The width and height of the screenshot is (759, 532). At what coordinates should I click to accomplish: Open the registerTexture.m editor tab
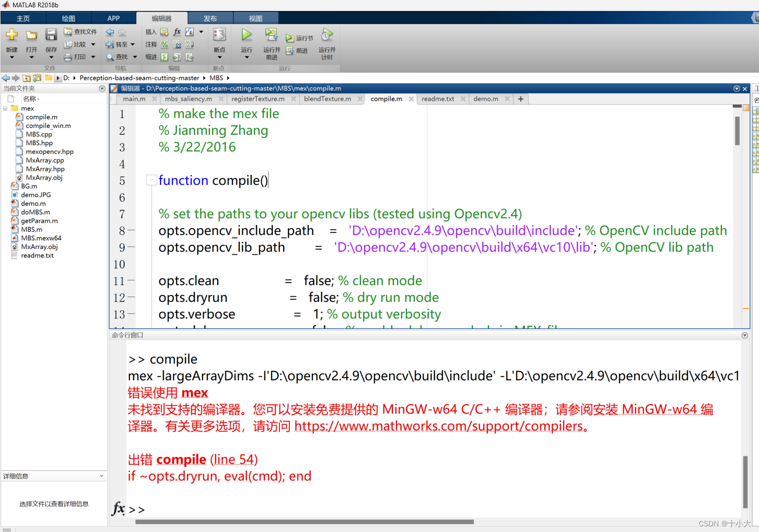coord(258,99)
